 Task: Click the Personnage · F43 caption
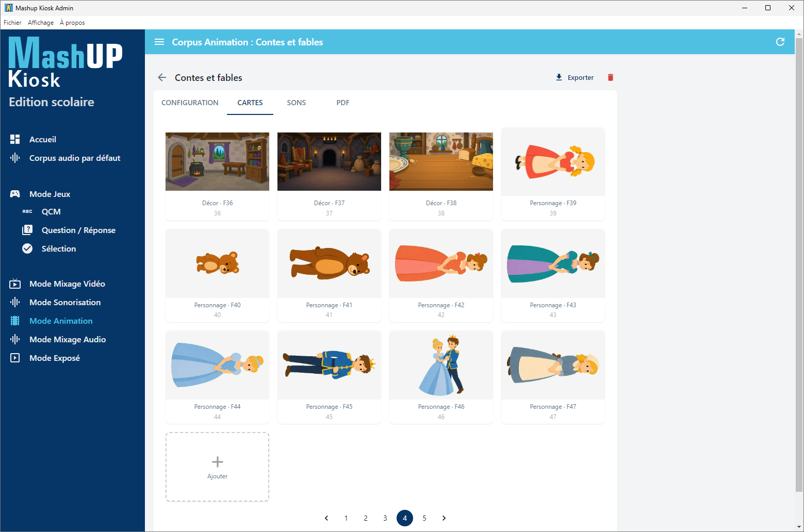click(x=553, y=305)
